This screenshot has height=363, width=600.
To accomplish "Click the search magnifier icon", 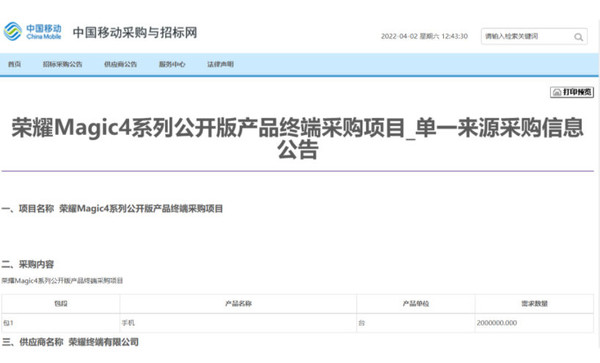I will coord(578,37).
